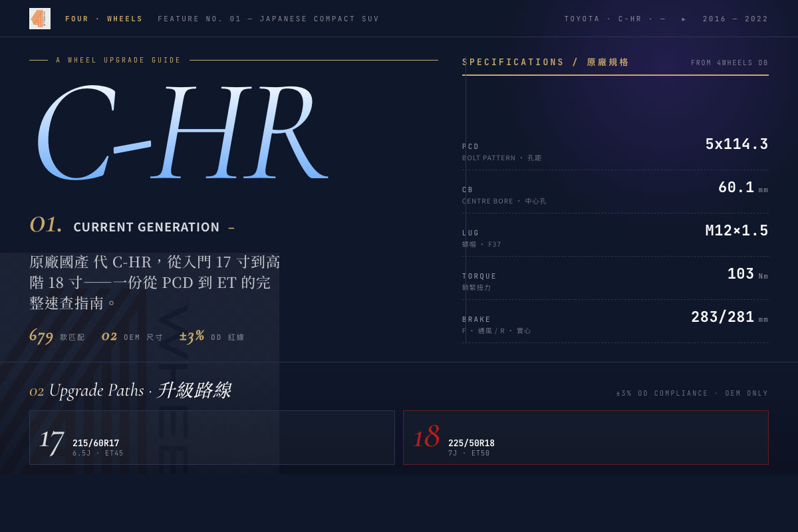Image resolution: width=798 pixels, height=532 pixels.
Task: Click the small play arrow before 2016 — 2022
Action: [x=684, y=19]
